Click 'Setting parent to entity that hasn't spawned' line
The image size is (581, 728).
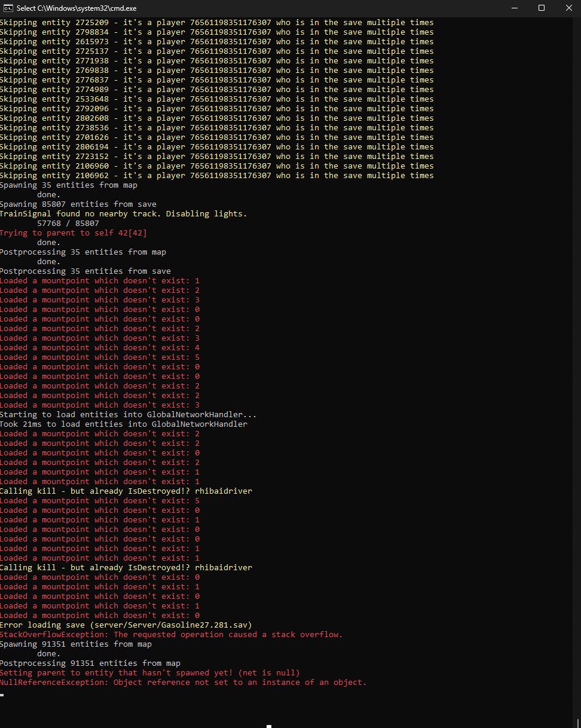pos(149,673)
